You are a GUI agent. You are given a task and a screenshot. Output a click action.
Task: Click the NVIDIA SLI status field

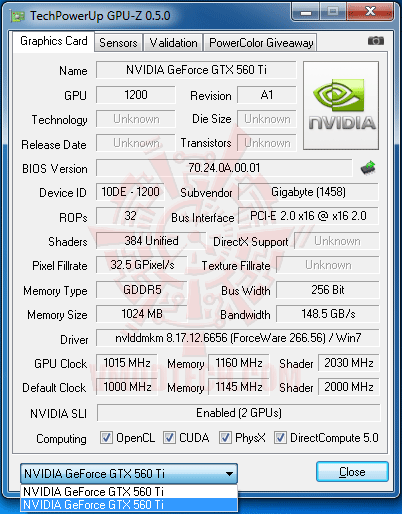(239, 413)
